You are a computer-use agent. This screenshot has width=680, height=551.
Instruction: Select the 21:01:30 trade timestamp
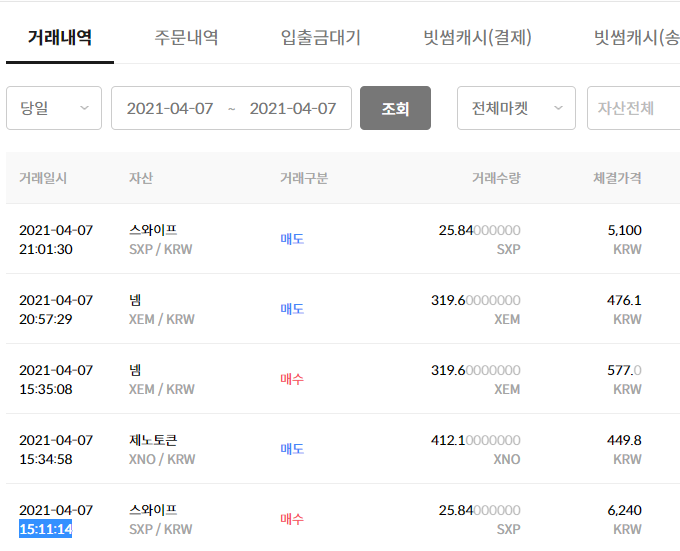(x=46, y=249)
